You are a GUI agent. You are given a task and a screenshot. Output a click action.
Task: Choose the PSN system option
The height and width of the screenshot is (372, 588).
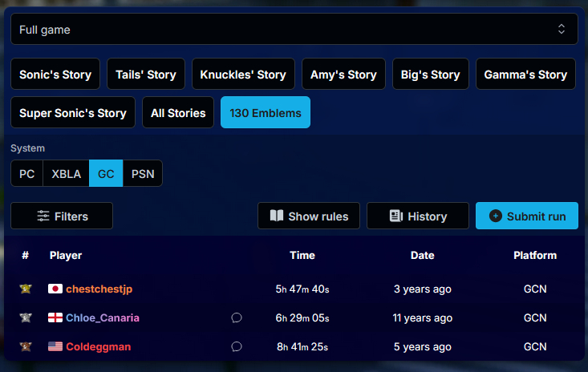click(143, 173)
